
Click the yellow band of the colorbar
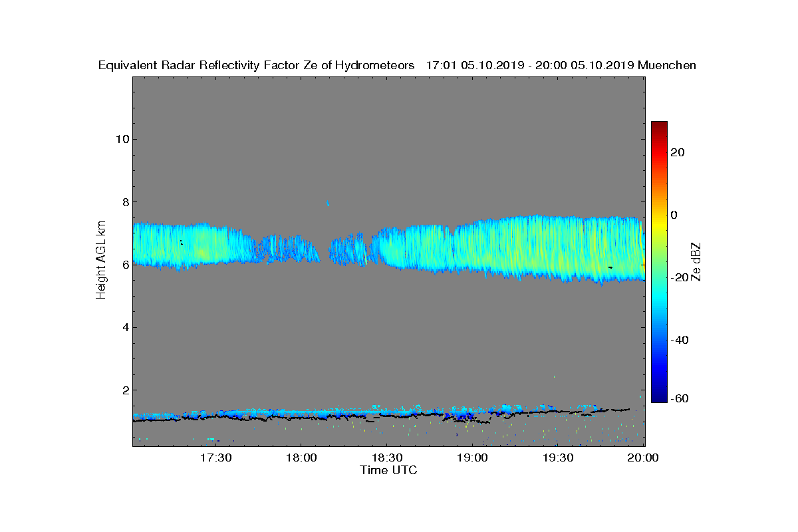[659, 223]
